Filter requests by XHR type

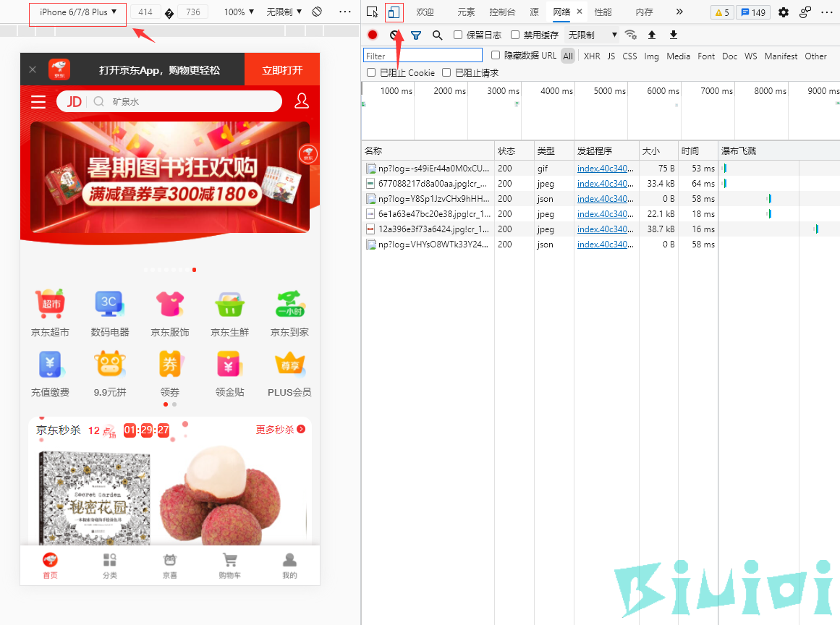[x=591, y=56]
